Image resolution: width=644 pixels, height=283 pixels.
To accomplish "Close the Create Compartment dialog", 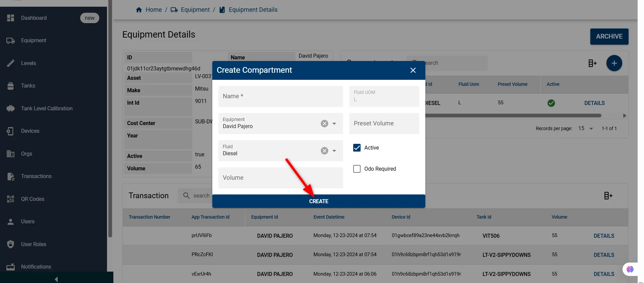I will pos(413,70).
